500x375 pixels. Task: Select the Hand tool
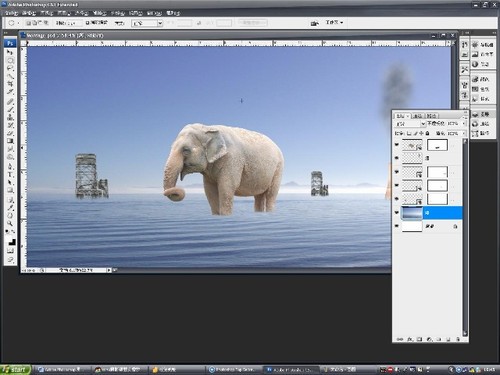(x=10, y=216)
